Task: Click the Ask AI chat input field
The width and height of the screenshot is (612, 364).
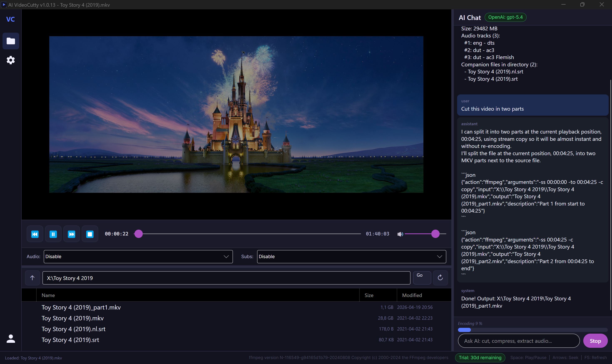Action: pyautogui.click(x=519, y=341)
